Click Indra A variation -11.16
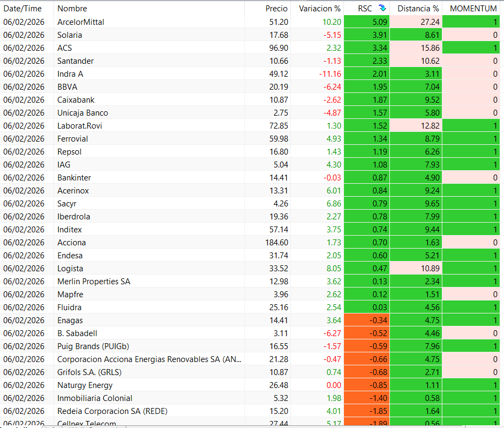This screenshot has height=428, width=504. tap(330, 74)
